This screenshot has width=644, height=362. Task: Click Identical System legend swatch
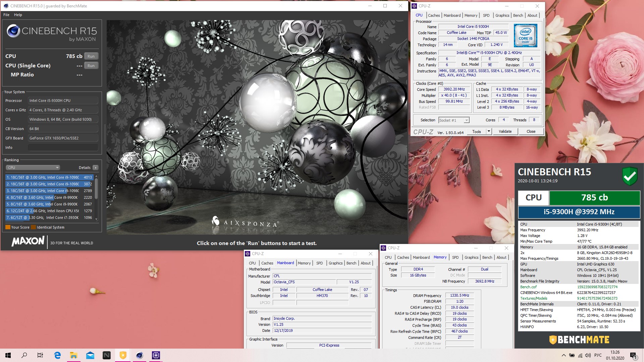pos(34,227)
